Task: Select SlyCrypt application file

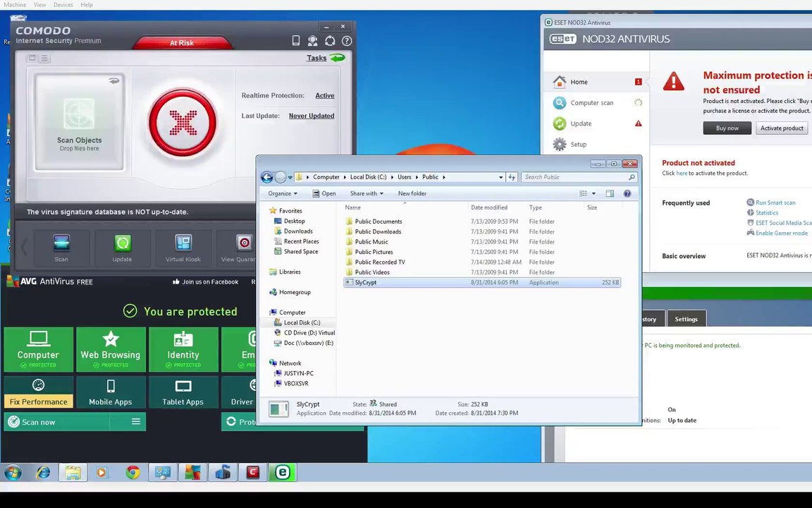Action: [x=481, y=282]
